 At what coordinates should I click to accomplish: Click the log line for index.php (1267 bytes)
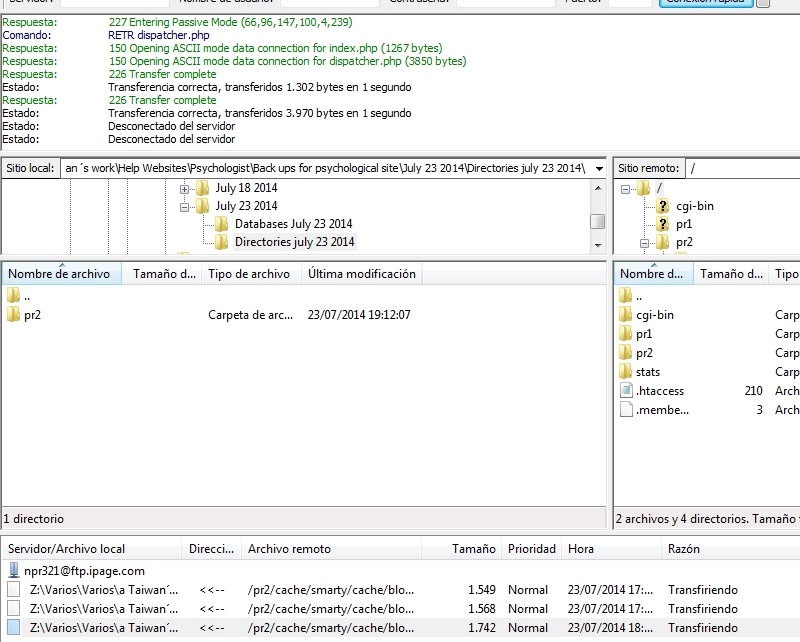pyautogui.click(x=276, y=48)
